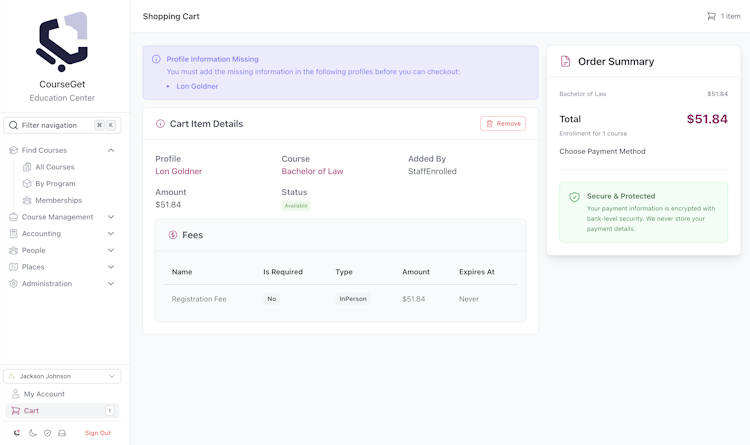Click the Cart shopping cart icon in sidebar
Screen dimensions: 750x445
point(15,411)
